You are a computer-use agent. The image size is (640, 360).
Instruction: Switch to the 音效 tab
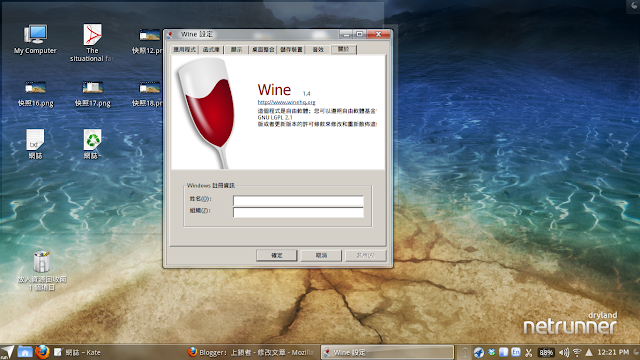pyautogui.click(x=318, y=49)
